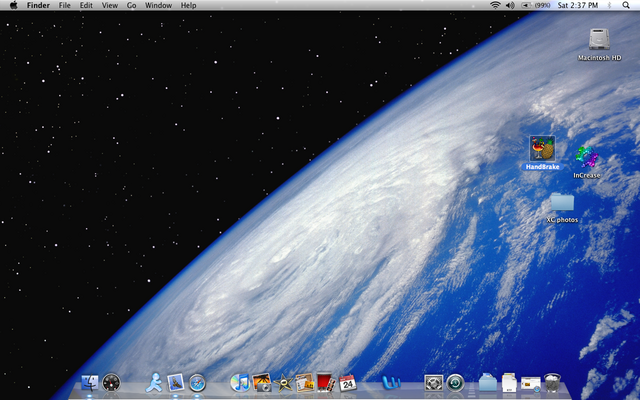Expand the Wi-Fi status menu

[x=495, y=6]
